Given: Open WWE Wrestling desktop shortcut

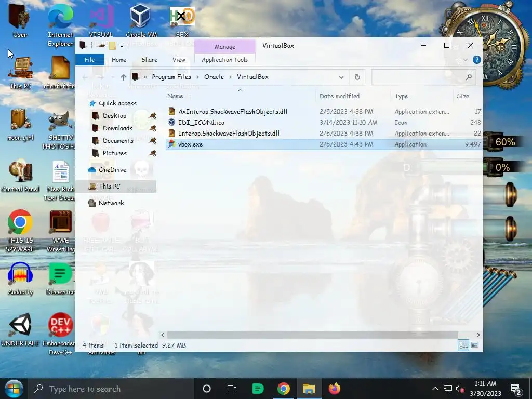Looking at the screenshot, I should 60,231.
